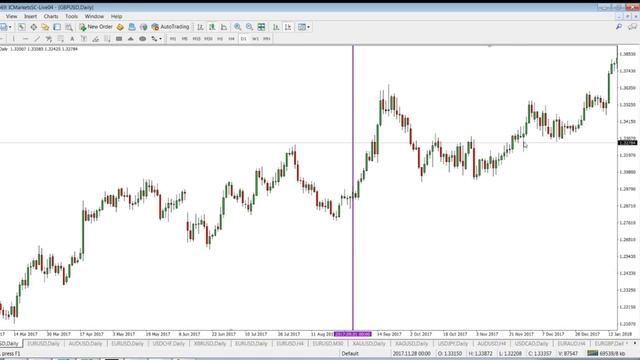Switch timeframe to M30
The width and height of the screenshot is (640, 360).
coord(208,39)
